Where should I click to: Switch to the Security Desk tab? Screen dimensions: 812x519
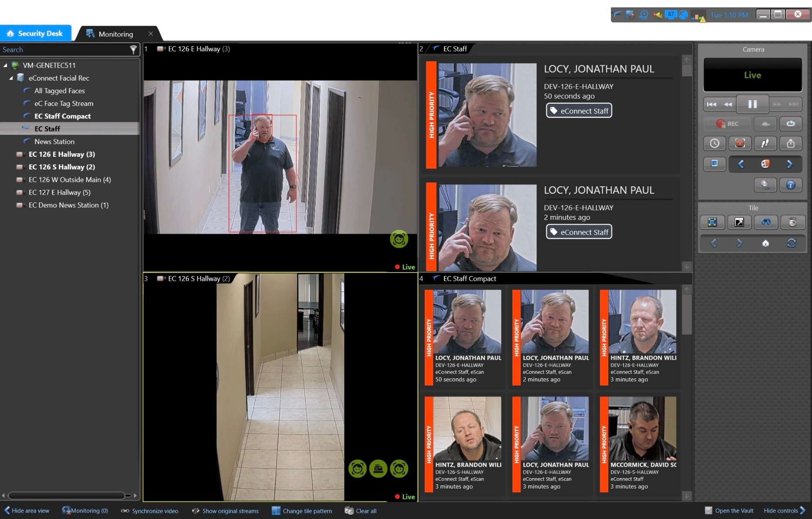[x=36, y=34]
